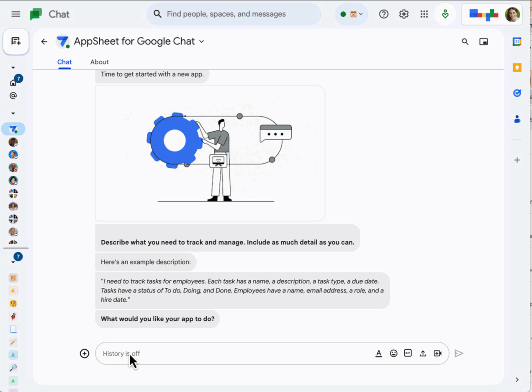This screenshot has width=532, height=392.
Task: Focus the Find people, spaces, and messages search
Action: click(x=234, y=14)
